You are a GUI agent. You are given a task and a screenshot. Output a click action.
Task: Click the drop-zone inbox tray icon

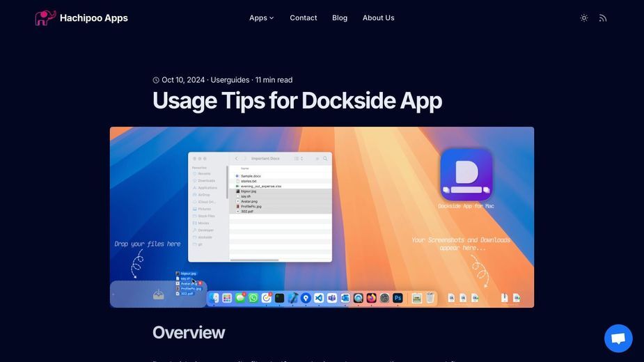159,294
